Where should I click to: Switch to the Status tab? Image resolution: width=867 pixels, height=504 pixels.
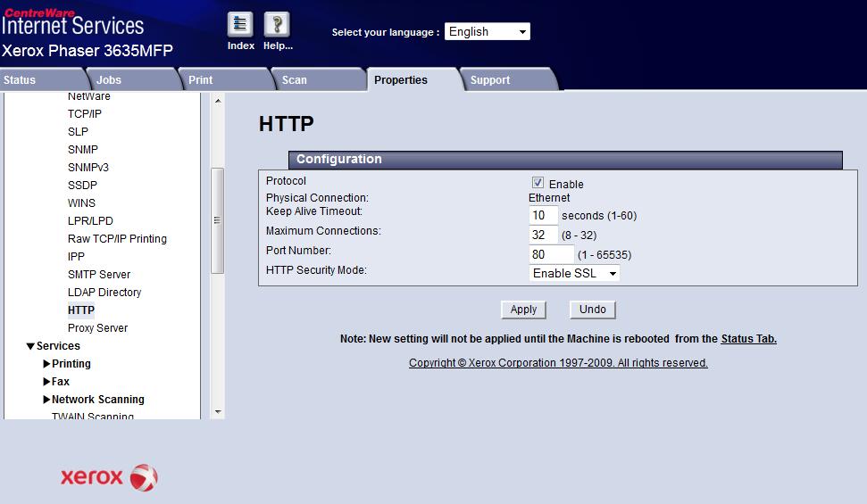[x=43, y=79]
